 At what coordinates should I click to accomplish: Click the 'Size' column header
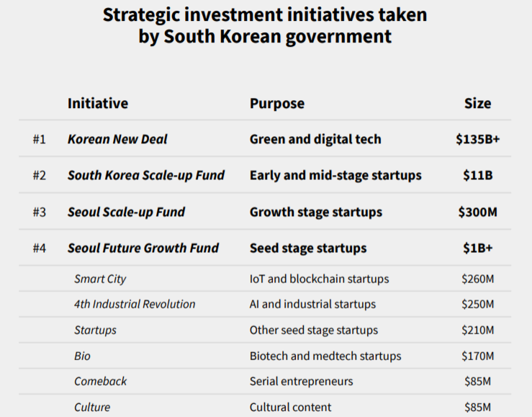(x=477, y=103)
